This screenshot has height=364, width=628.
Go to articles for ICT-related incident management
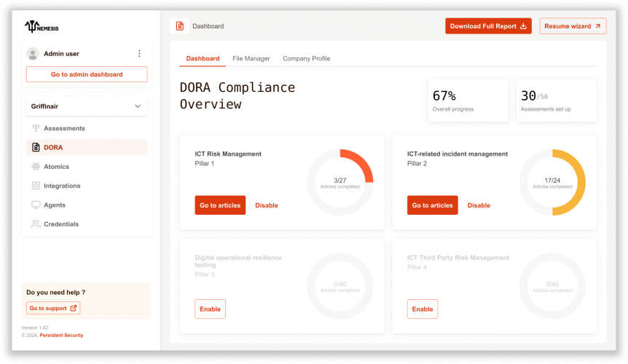click(433, 205)
